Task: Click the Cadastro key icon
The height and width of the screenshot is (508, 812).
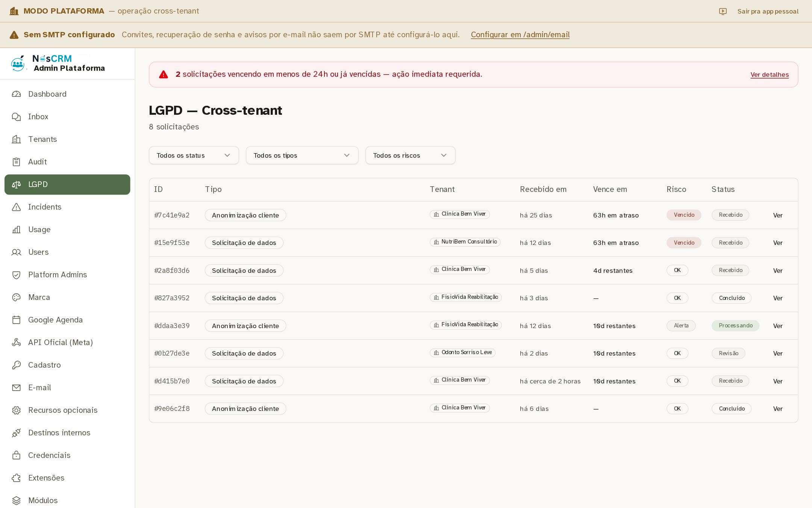Action: (x=16, y=365)
